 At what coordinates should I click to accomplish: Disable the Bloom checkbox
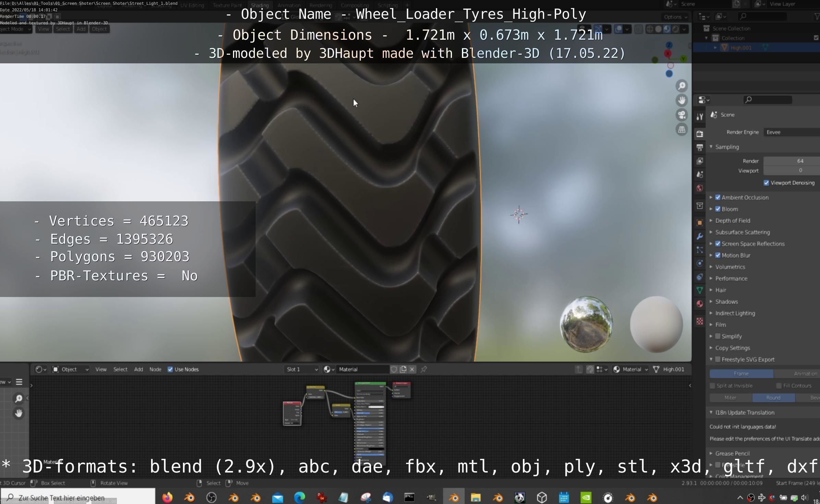718,209
